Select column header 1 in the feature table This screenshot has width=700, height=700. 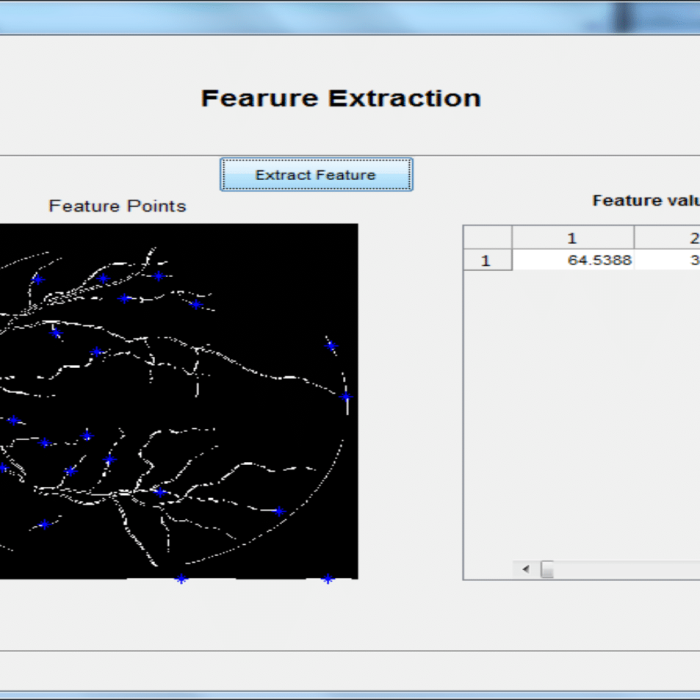pyautogui.click(x=572, y=237)
